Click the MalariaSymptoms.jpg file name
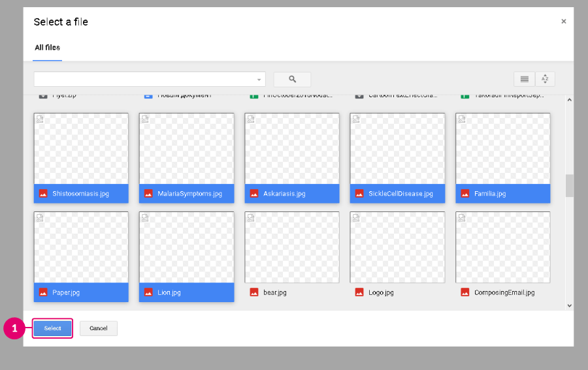588x370 pixels. click(x=189, y=194)
